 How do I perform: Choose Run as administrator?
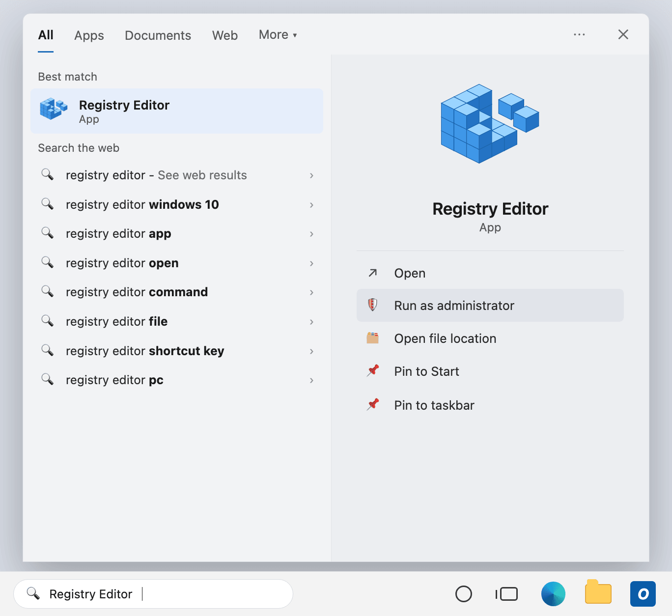click(x=490, y=306)
